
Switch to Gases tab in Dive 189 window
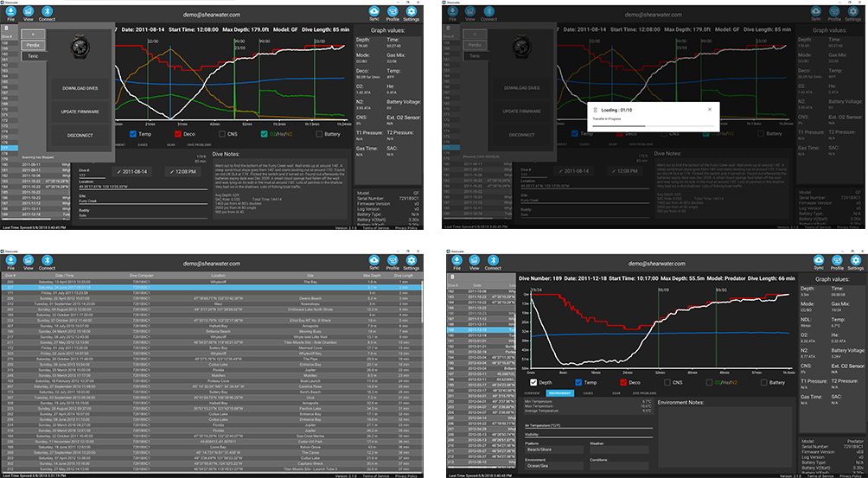587,393
